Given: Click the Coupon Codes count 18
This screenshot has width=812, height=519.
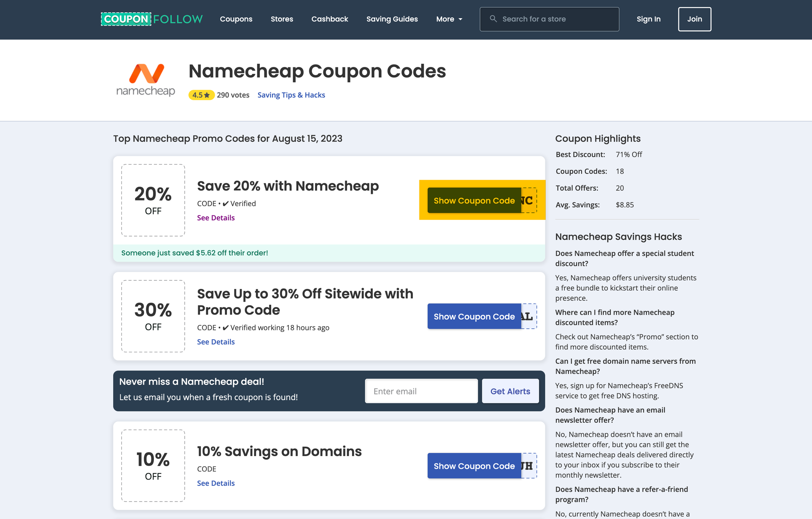Looking at the screenshot, I should point(620,171).
